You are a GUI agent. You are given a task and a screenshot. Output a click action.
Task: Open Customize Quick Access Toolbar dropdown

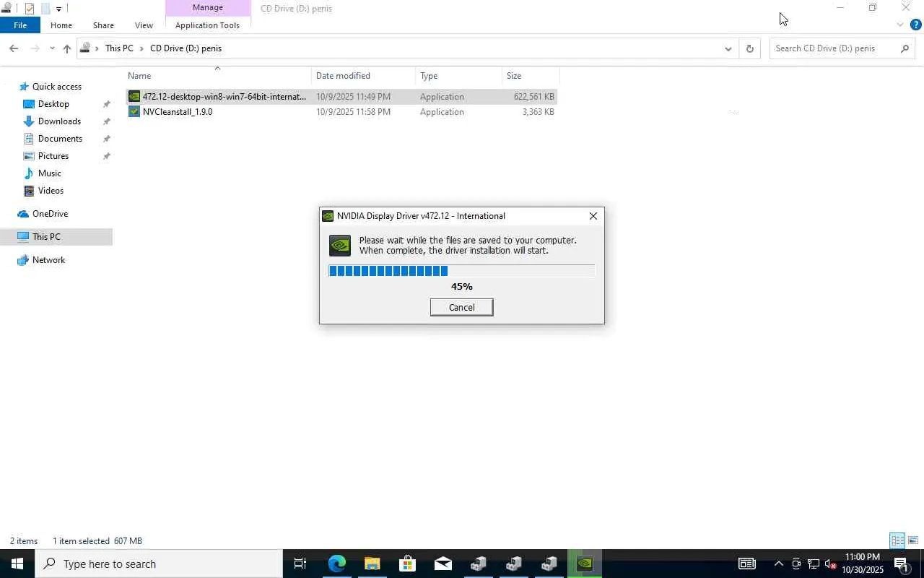point(58,9)
